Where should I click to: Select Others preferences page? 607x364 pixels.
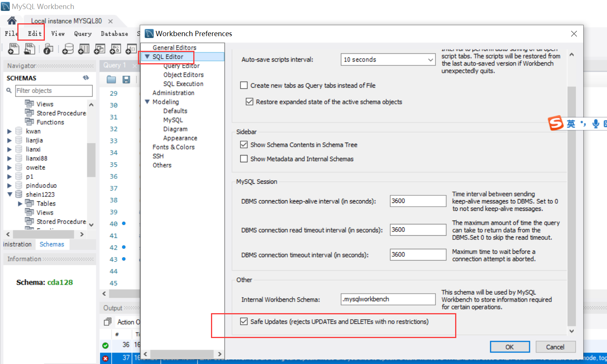(162, 165)
